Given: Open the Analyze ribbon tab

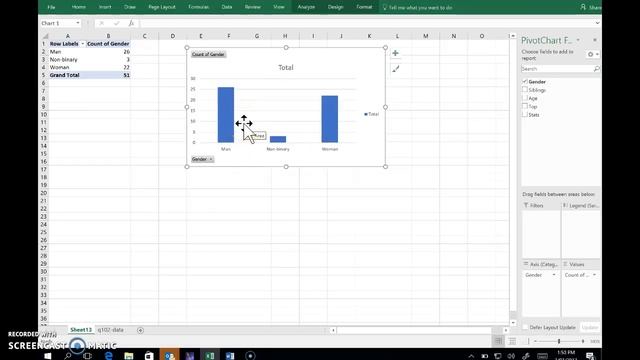Looking at the screenshot, I should (306, 7).
